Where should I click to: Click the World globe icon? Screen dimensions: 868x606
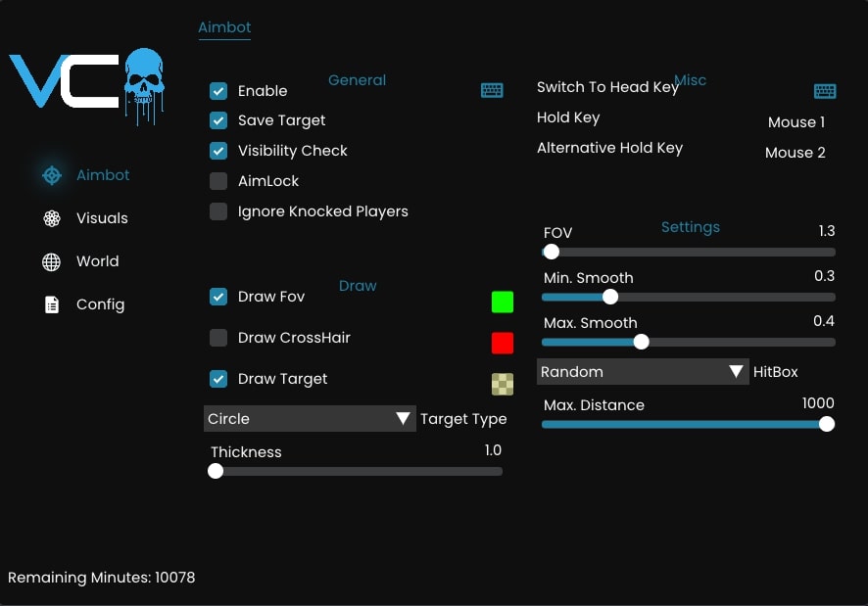[x=52, y=261]
